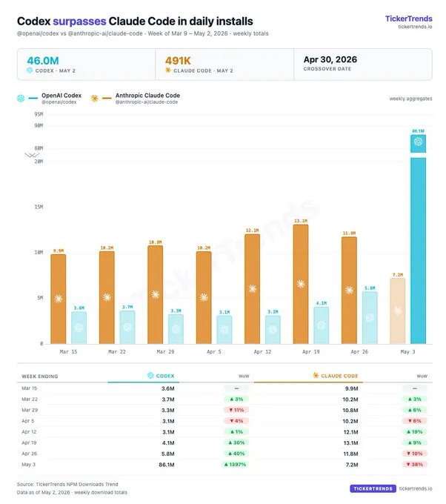
Task: Click the Codex icon in the 46.0M stat card
Action: [30, 70]
